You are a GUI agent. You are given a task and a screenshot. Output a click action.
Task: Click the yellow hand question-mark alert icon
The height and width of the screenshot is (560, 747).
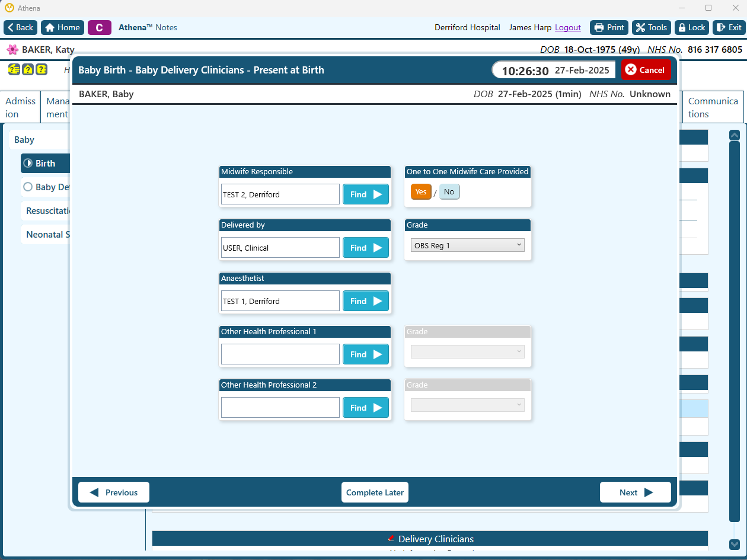pos(14,70)
